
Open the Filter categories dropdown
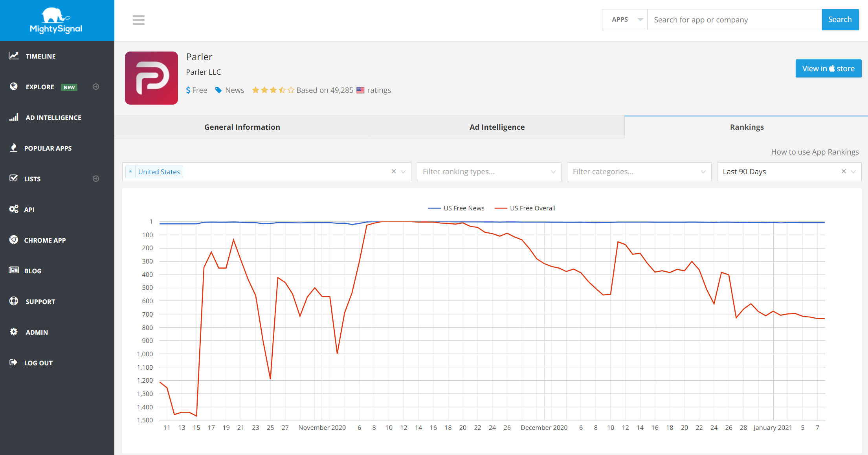click(639, 172)
